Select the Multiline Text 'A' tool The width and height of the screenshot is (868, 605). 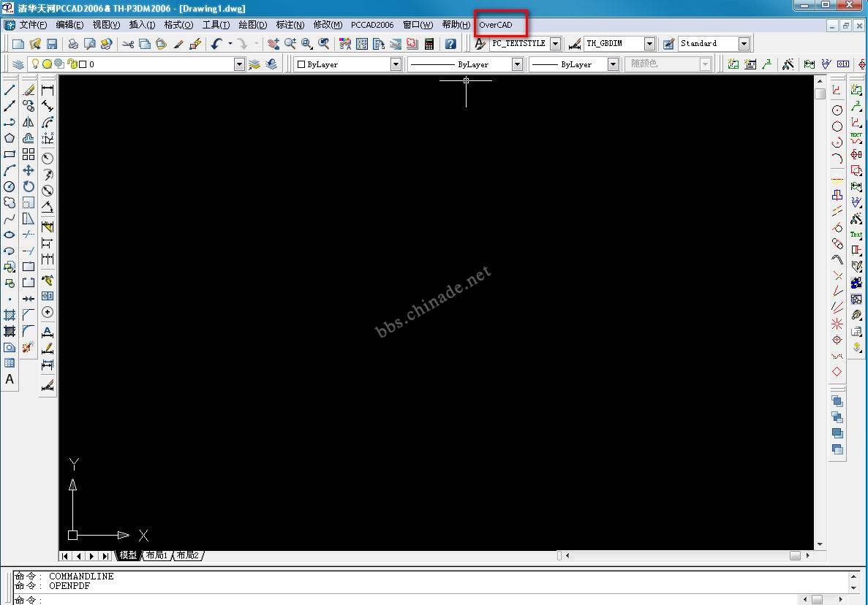point(10,379)
